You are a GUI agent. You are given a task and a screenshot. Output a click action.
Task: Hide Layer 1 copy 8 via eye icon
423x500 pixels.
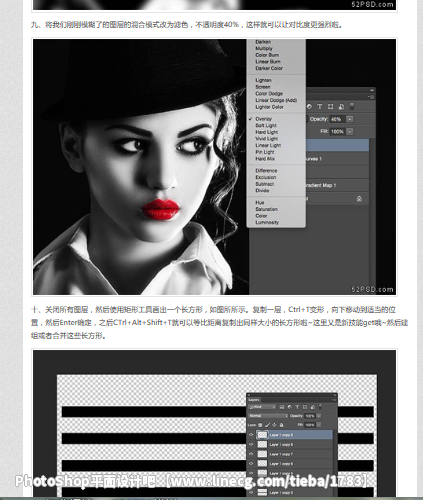pyautogui.click(x=251, y=444)
